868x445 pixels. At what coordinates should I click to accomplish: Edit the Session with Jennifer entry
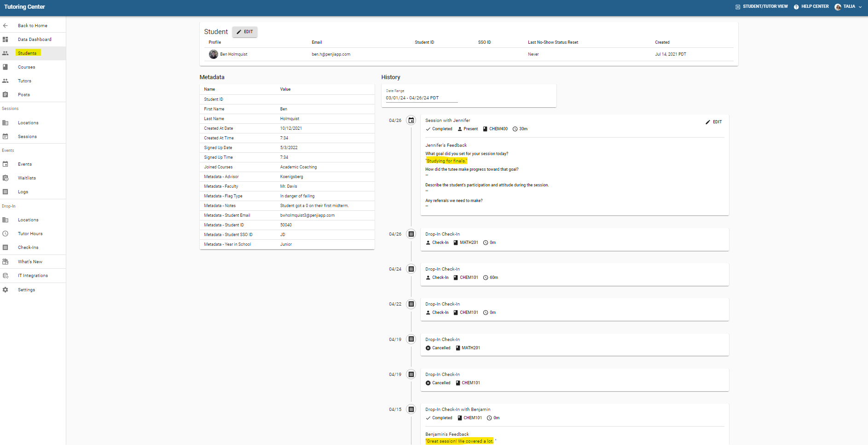click(x=714, y=121)
